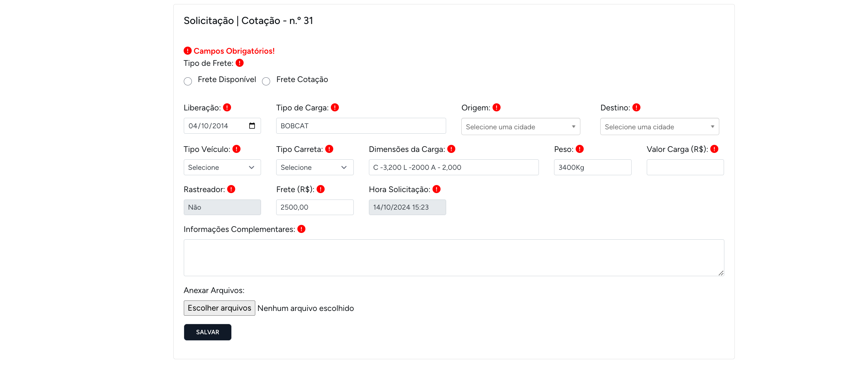
Task: Click Escolher arquivos to attach files
Action: point(219,308)
